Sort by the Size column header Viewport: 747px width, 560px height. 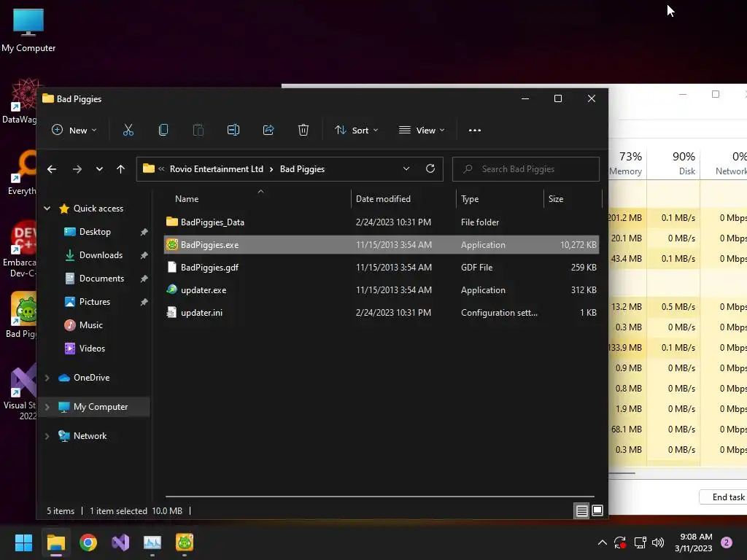pos(573,199)
